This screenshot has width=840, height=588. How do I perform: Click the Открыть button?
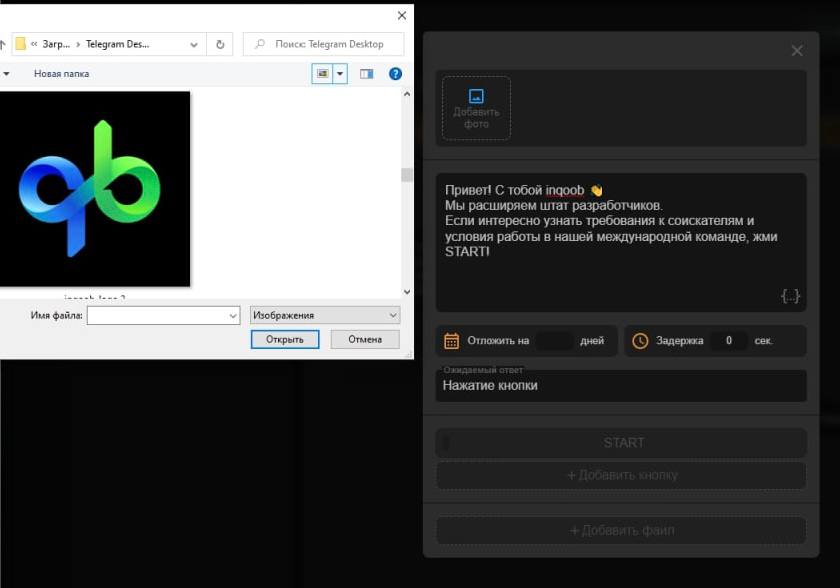tap(285, 340)
